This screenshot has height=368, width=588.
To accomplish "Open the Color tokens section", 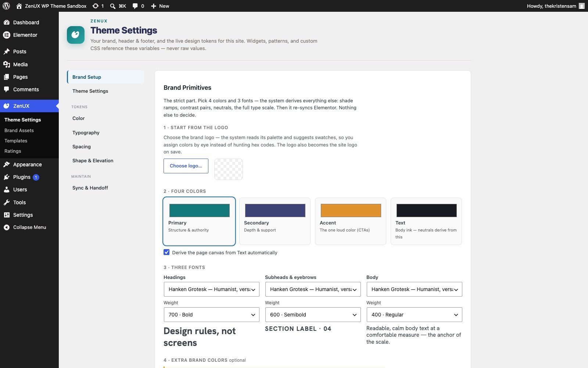I will (x=105, y=118).
